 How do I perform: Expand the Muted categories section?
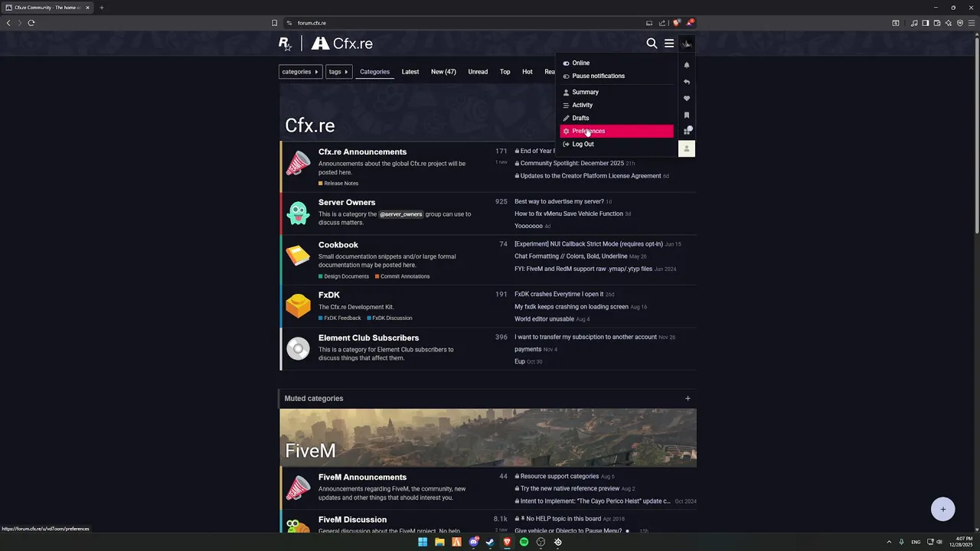[x=688, y=398]
